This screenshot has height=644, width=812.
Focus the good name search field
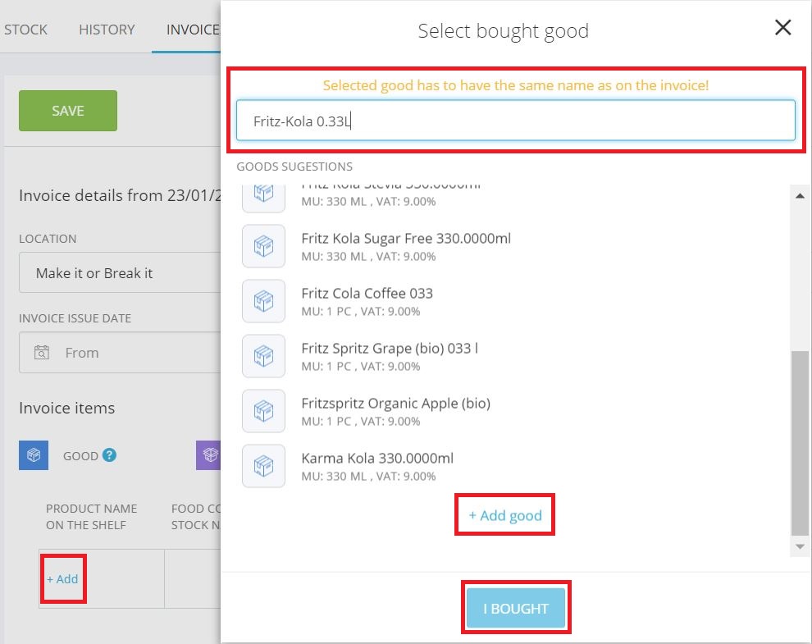[x=516, y=121]
